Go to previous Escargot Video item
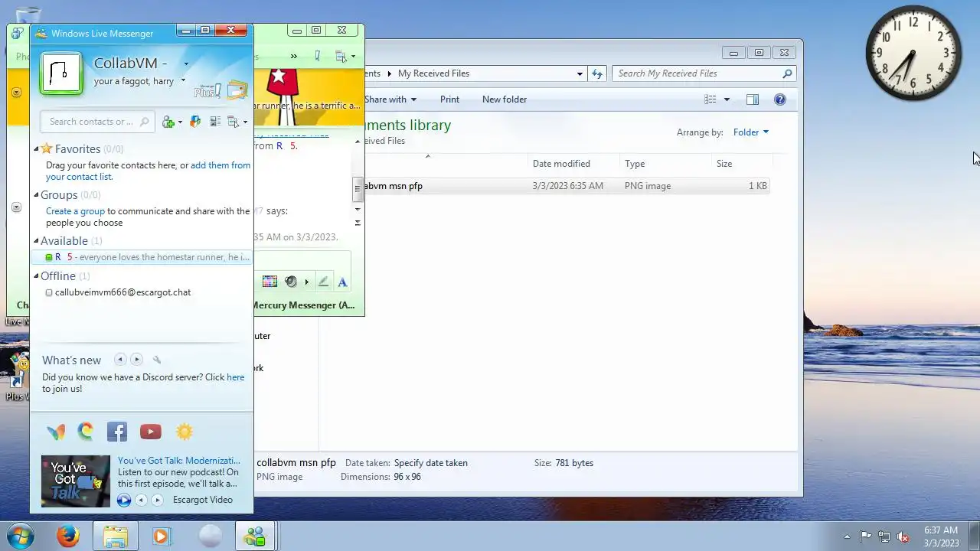 [141, 500]
